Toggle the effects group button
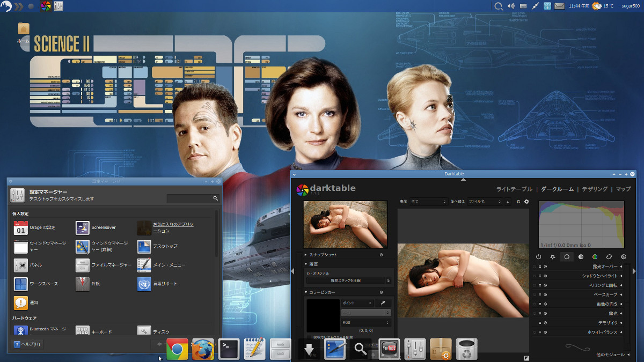The height and width of the screenshot is (362, 644). tap(623, 257)
